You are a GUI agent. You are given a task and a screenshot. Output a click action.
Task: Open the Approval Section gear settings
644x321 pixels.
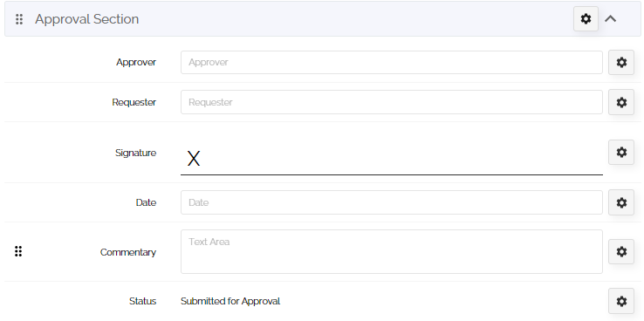point(586,19)
